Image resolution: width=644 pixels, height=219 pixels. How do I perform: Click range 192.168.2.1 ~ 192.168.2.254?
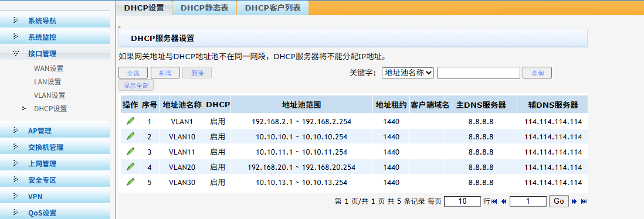click(301, 121)
